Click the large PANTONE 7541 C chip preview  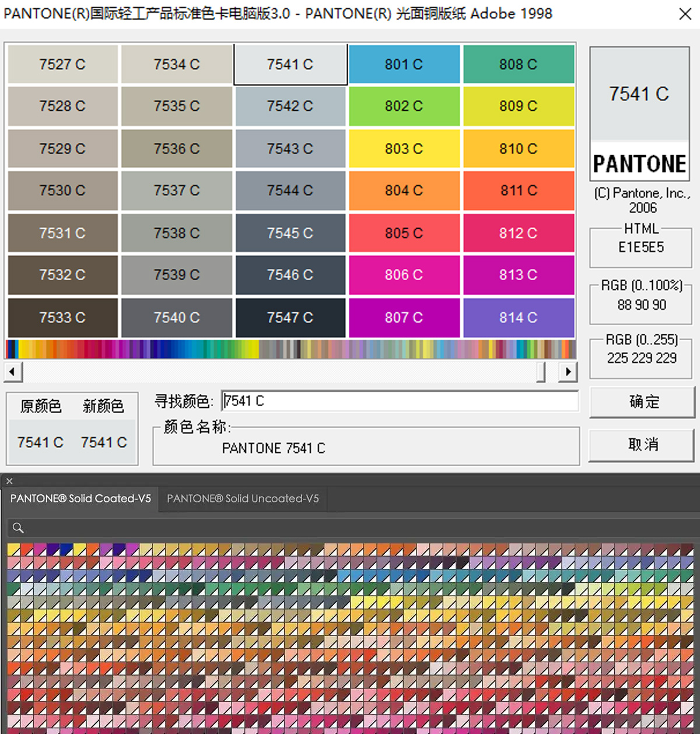[x=640, y=113]
